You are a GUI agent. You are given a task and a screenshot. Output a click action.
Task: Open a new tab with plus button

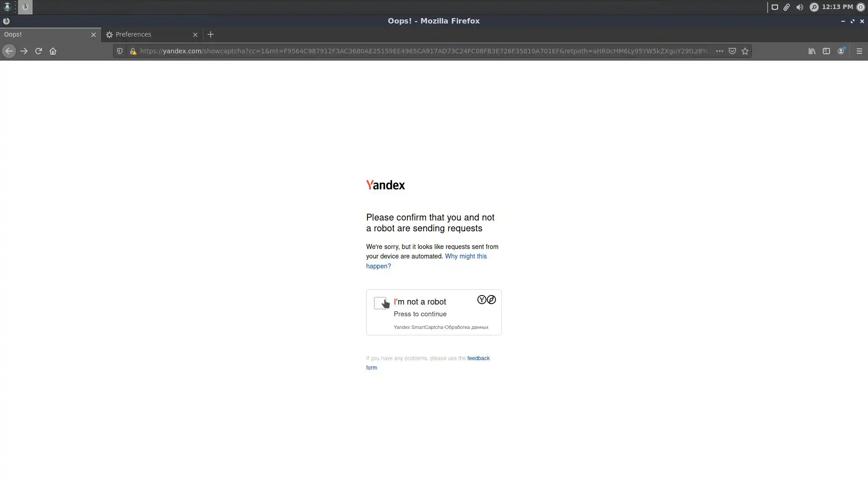[211, 34]
